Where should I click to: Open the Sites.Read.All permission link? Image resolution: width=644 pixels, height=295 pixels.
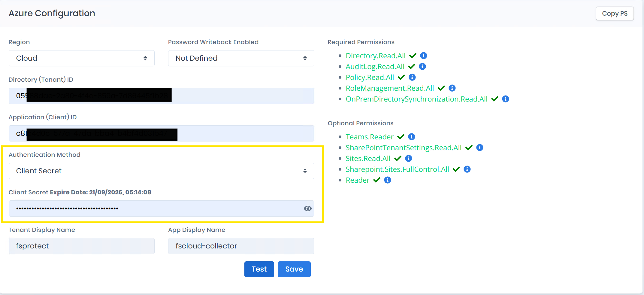click(368, 158)
